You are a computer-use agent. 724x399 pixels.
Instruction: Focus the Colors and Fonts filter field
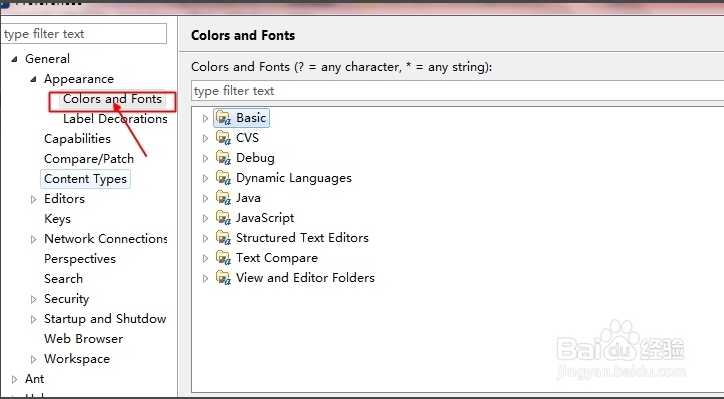[x=457, y=91]
